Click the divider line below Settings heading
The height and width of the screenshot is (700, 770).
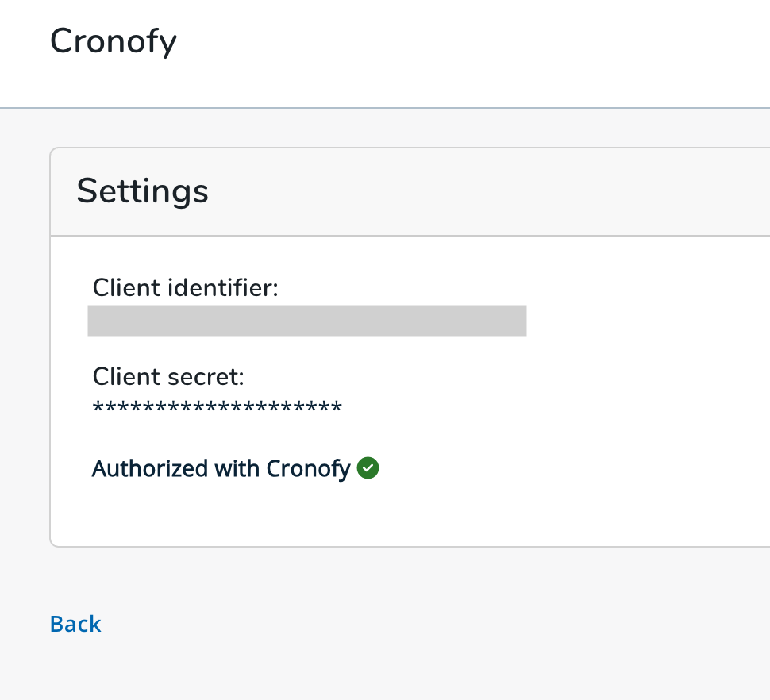pyautogui.click(x=410, y=236)
